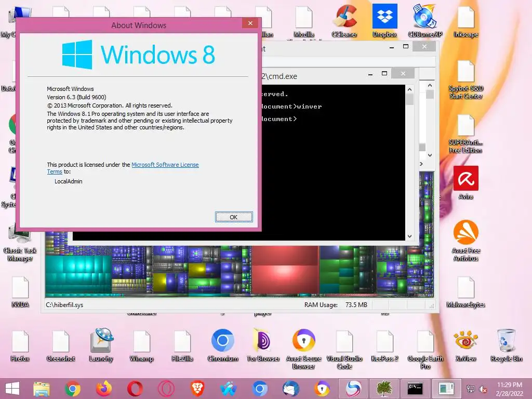532x399 pixels.
Task: Open File Explorer from the taskbar
Action: click(42, 389)
